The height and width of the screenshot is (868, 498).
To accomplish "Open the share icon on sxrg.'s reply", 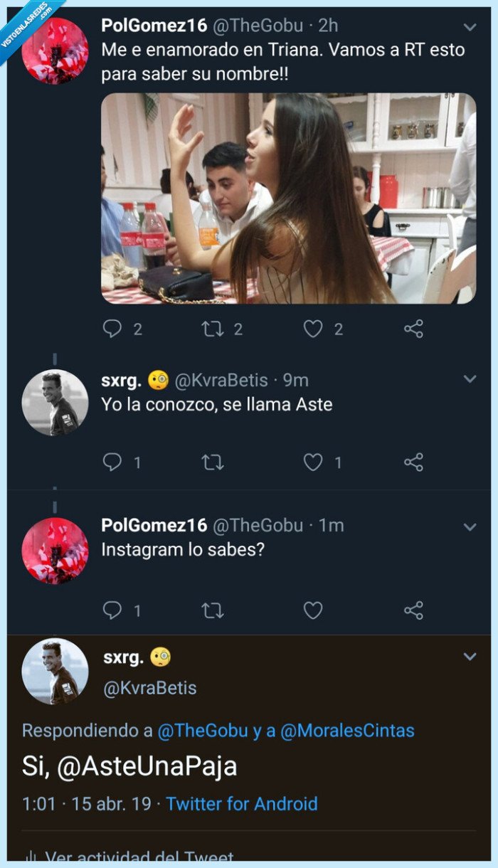I will click(412, 462).
